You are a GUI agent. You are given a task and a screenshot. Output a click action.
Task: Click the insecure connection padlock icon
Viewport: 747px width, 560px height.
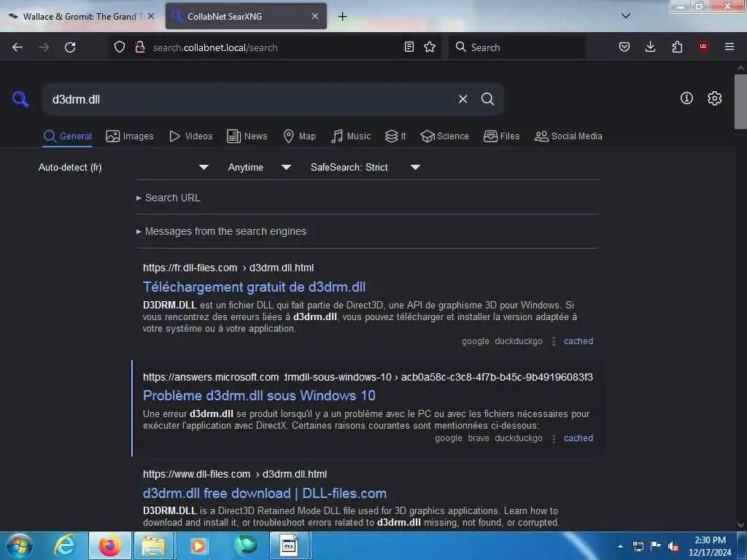[139, 47]
